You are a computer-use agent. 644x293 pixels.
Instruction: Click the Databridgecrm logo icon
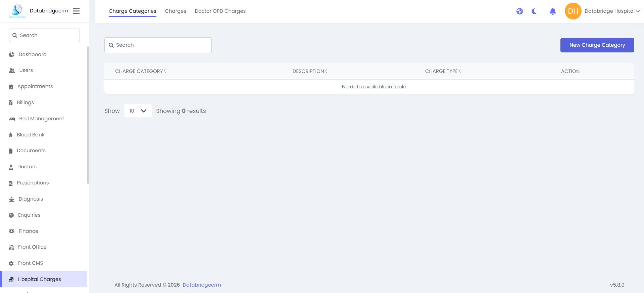click(17, 11)
